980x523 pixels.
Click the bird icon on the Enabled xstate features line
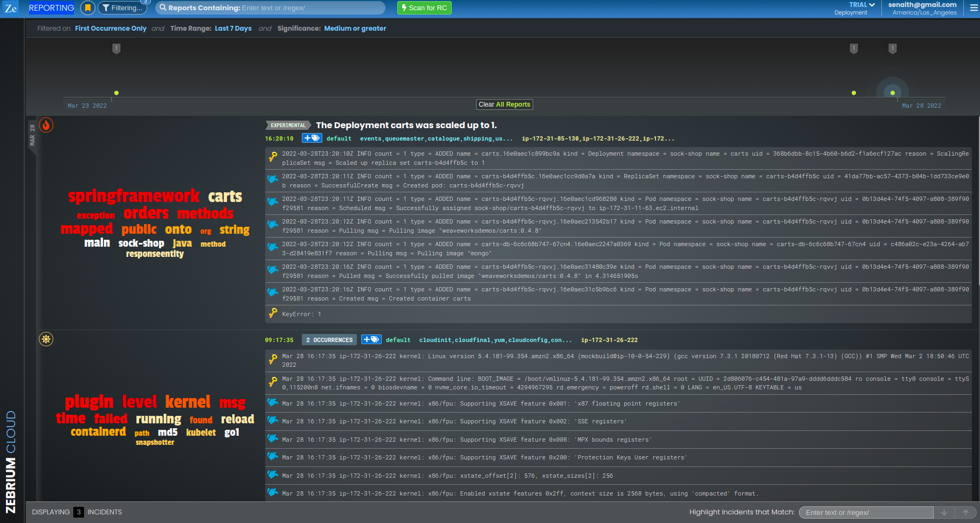[x=273, y=492]
